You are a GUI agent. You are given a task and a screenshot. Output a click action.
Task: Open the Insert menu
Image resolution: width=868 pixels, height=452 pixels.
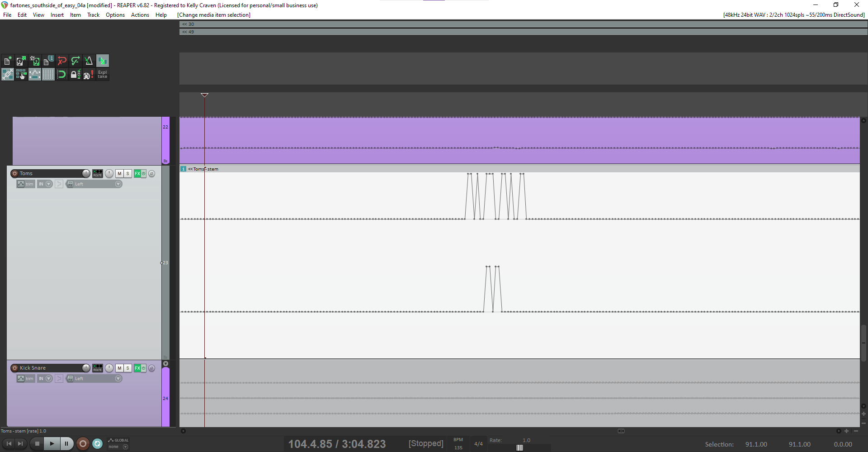click(x=57, y=15)
